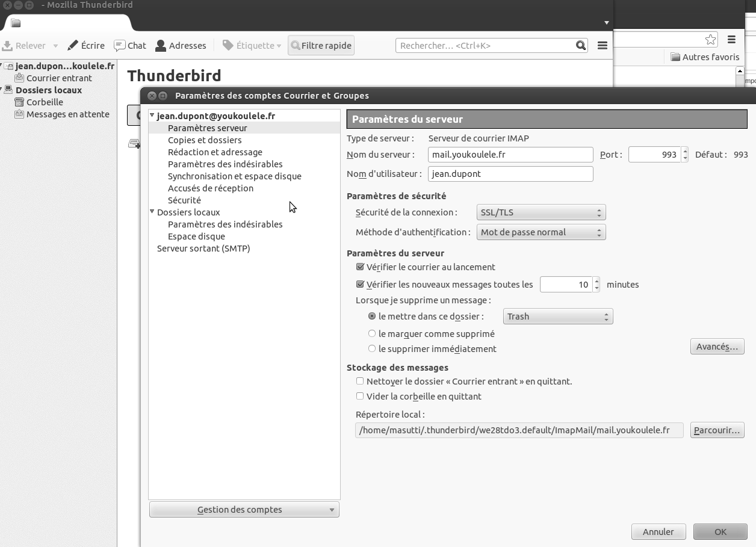756x547 pixels.
Task: Open the Corbeille trash folder
Action: 45,102
